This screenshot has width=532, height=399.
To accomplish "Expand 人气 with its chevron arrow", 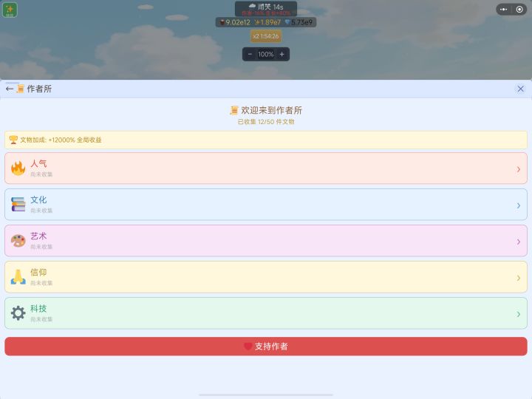I will (519, 169).
